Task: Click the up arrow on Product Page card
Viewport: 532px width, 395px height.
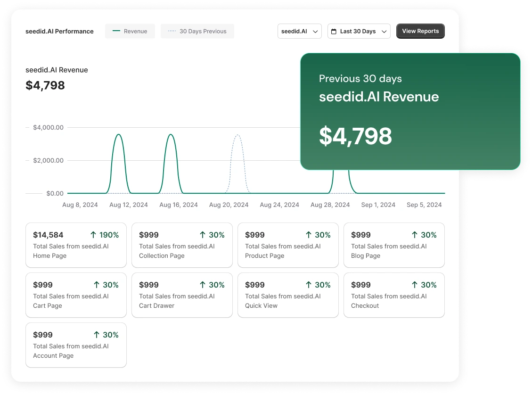Action: (309, 235)
